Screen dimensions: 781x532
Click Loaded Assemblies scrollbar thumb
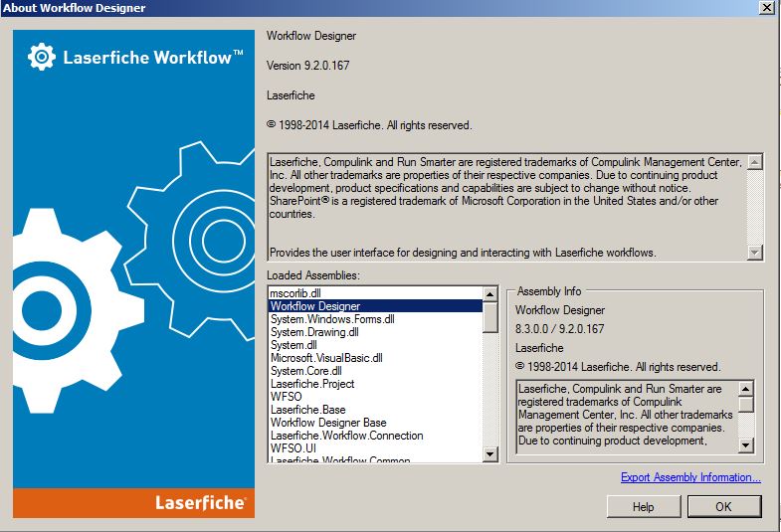490,317
